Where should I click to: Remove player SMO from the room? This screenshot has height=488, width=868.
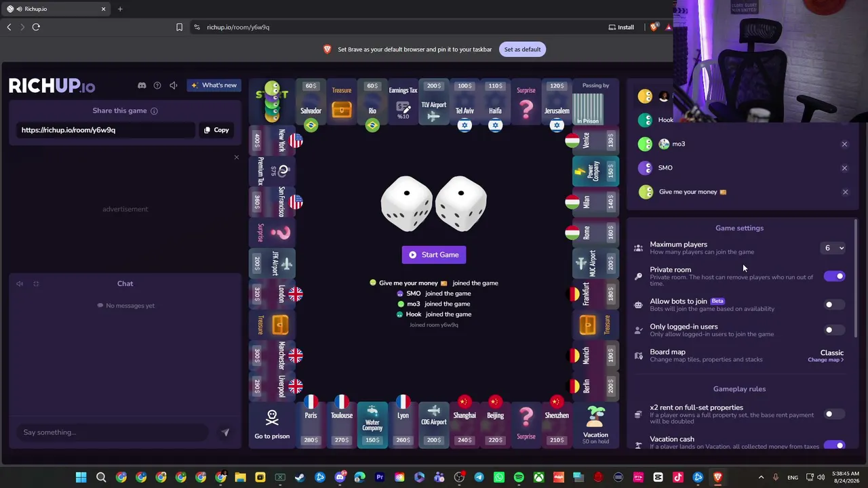[844, 168]
